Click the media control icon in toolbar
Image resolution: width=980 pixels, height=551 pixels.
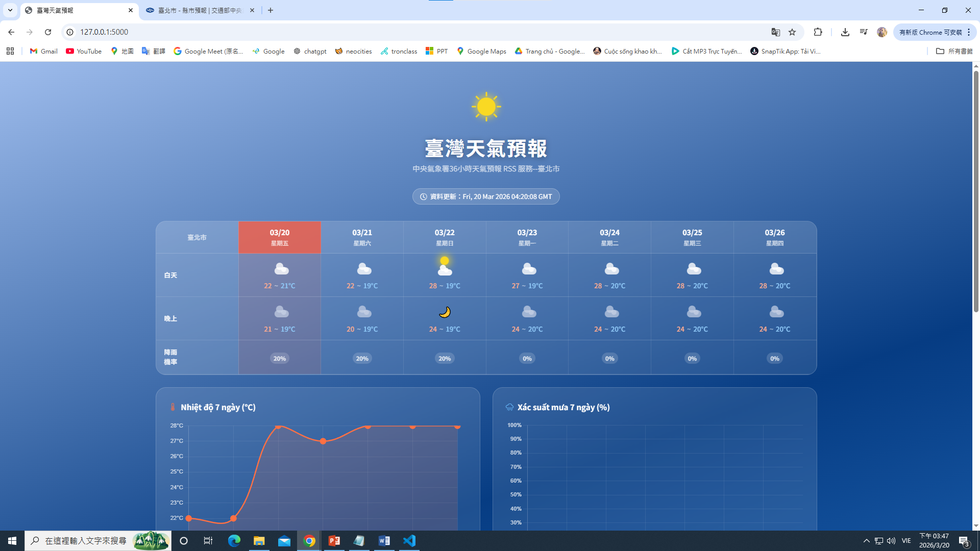(864, 32)
